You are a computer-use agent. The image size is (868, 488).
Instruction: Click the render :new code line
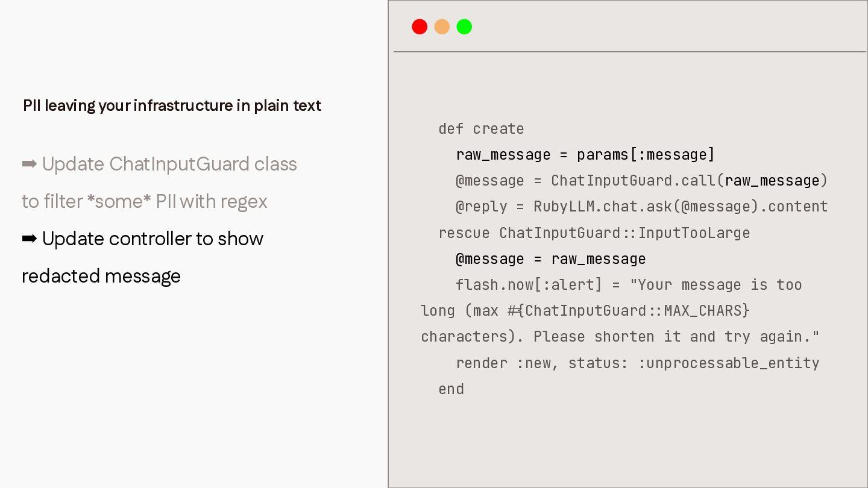pos(638,363)
